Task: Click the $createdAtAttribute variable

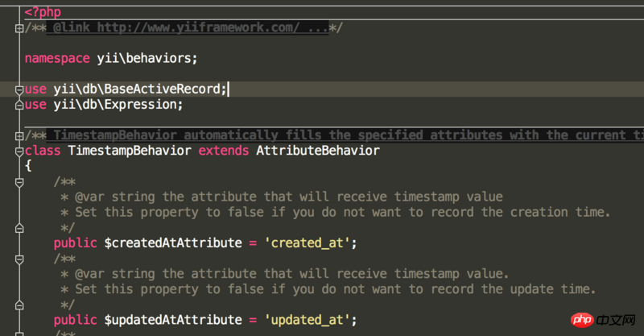Action: [x=173, y=243]
